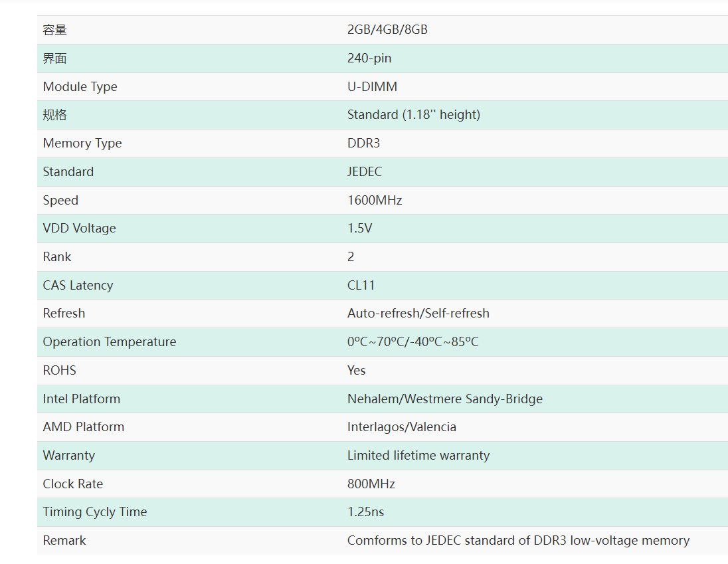Image resolution: width=728 pixels, height=564 pixels.
Task: Select the 'AMD Platform' label
Action: (x=84, y=427)
